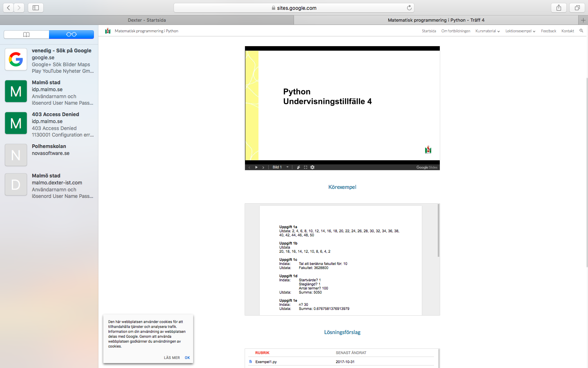This screenshot has width=588, height=368.
Task: Open the Bild 1 slide selector
Action: click(x=281, y=167)
